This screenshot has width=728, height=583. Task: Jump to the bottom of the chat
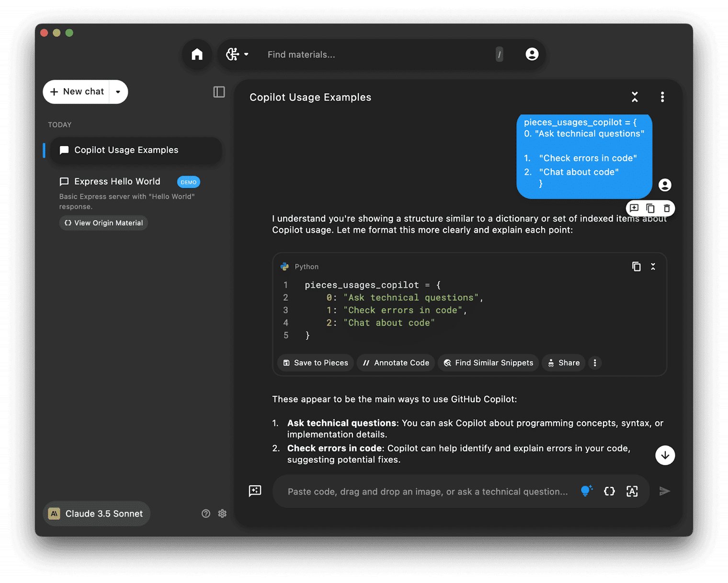[665, 455]
